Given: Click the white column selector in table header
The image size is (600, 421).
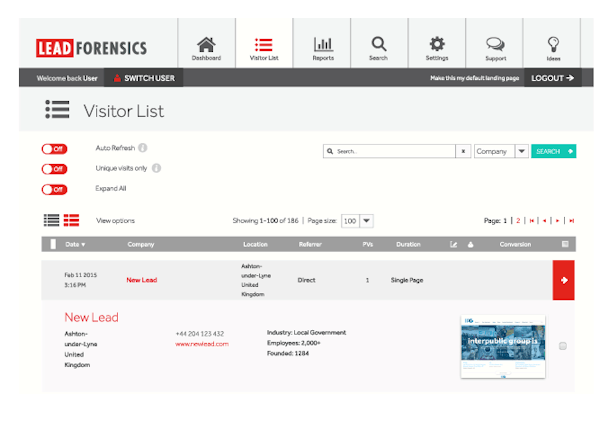Looking at the screenshot, I should click(x=53, y=244).
